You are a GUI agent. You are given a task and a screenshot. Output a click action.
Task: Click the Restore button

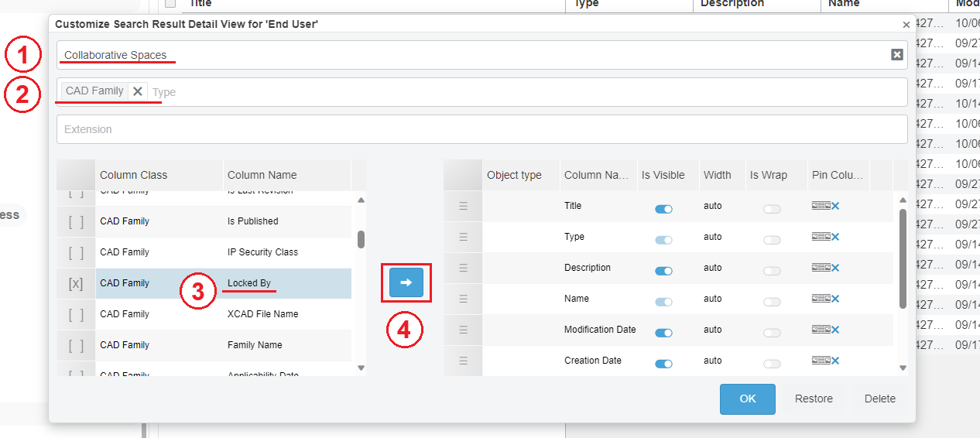click(x=814, y=399)
